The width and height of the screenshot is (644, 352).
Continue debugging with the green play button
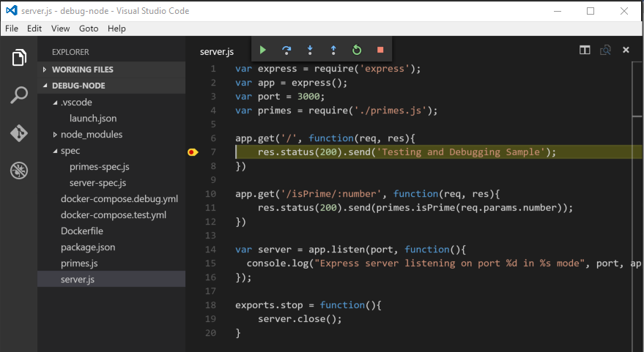coord(263,50)
